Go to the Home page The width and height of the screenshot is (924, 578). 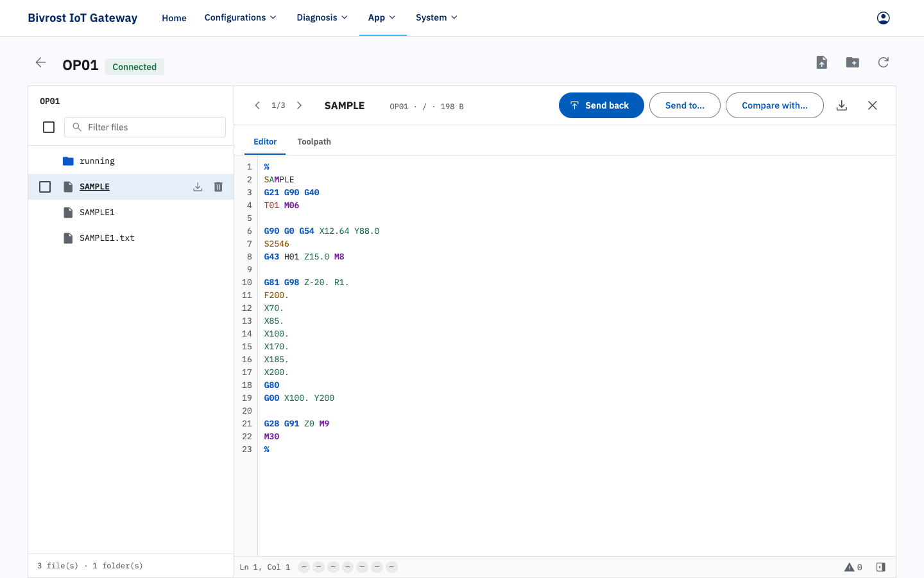[x=174, y=18]
